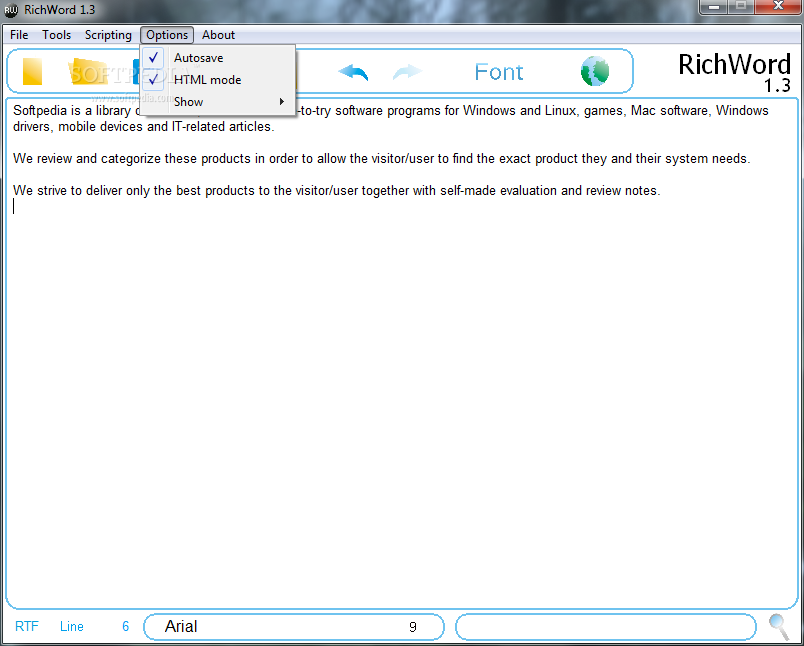
Task: Click the font size value 9
Action: (x=413, y=627)
